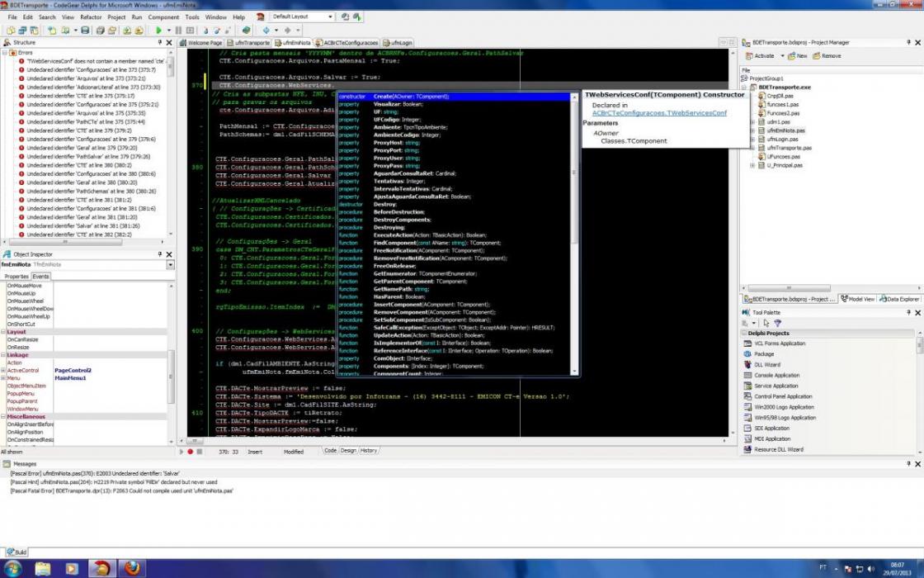Select the E2003 Undeclared identifier 'Salvar' message
This screenshot has height=578, width=924.
coord(94,474)
